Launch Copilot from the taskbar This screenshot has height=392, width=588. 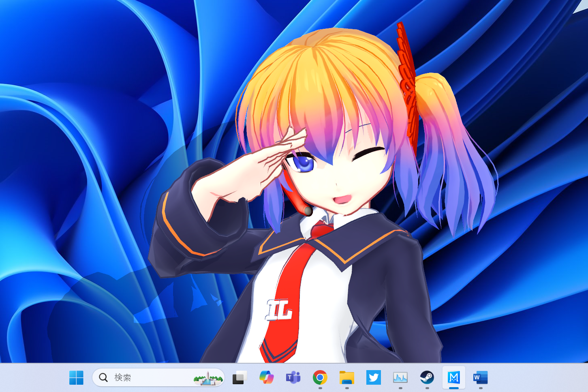point(266,377)
